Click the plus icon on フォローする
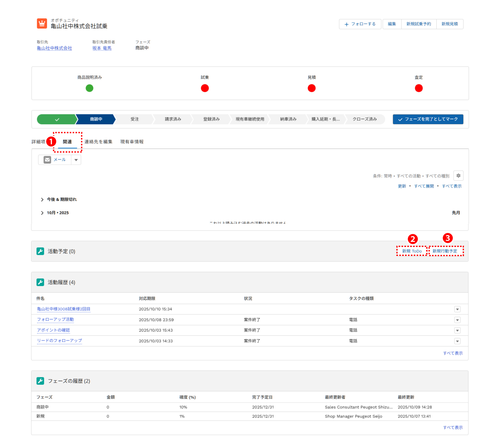 pos(346,24)
